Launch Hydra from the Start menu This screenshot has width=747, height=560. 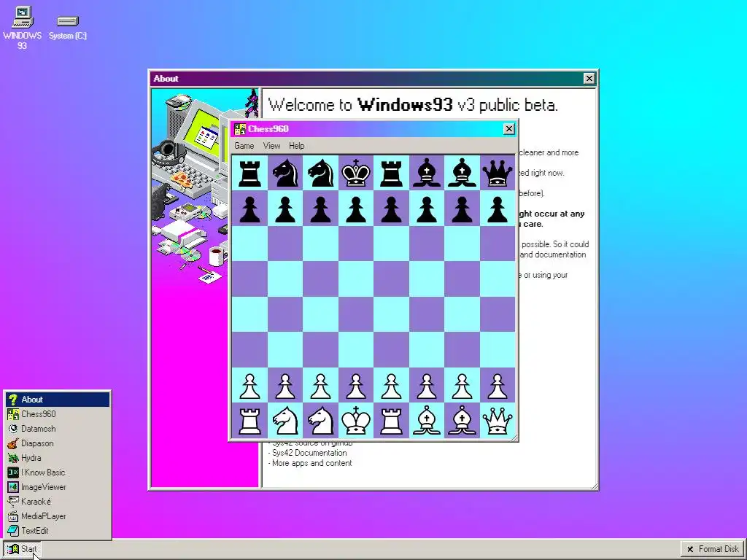tap(58, 458)
